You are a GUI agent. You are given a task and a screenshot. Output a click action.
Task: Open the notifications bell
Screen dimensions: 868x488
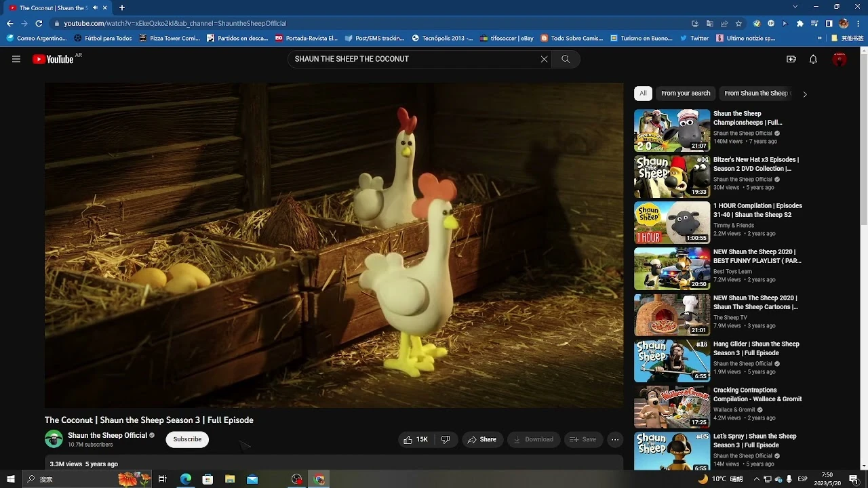tap(813, 59)
